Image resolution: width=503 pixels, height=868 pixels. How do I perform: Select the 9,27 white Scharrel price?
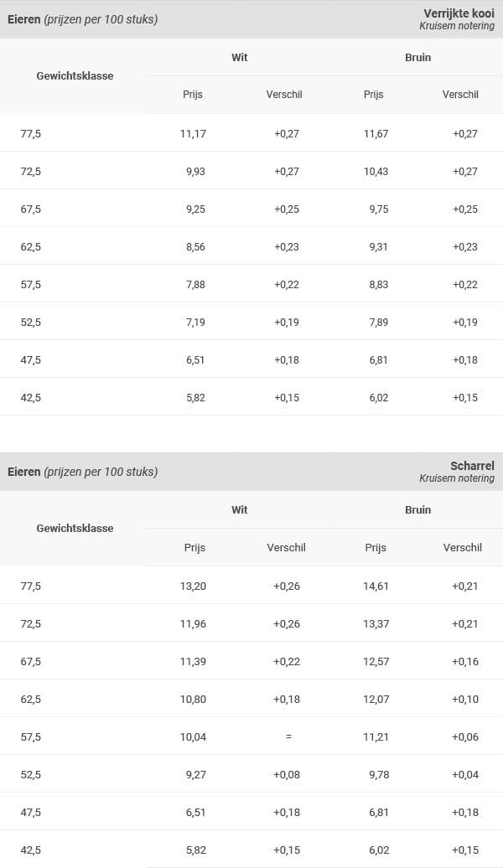(195, 774)
